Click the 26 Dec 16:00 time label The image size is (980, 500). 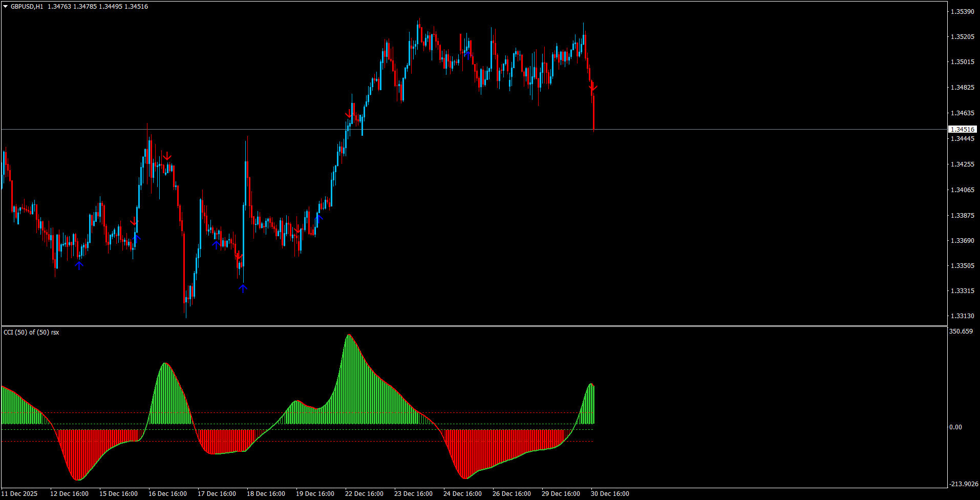(x=512, y=494)
